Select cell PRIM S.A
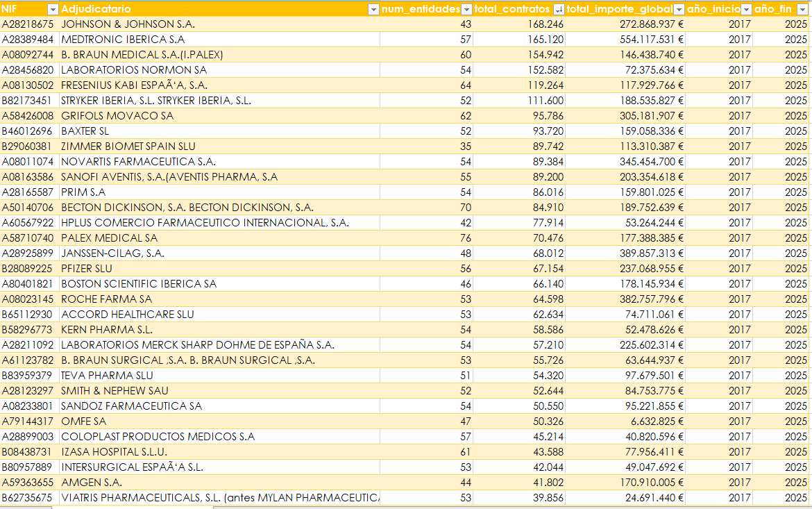 tap(219, 192)
